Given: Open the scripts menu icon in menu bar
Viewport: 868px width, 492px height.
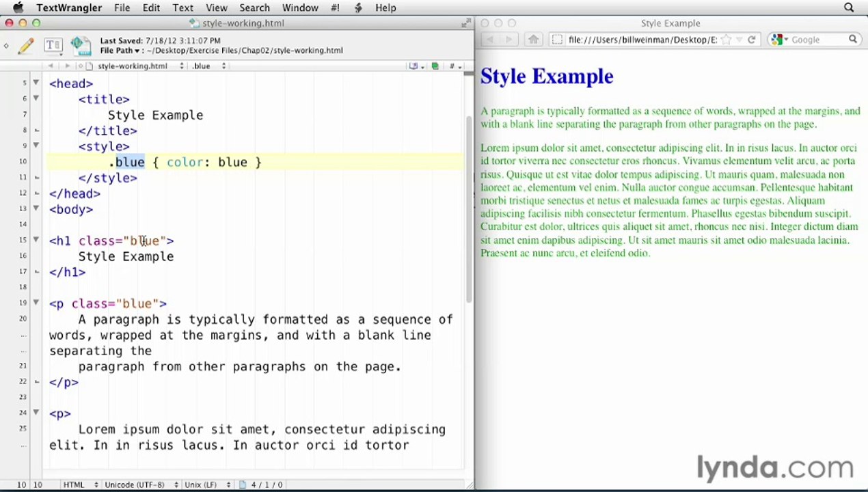Looking at the screenshot, I should (x=359, y=8).
